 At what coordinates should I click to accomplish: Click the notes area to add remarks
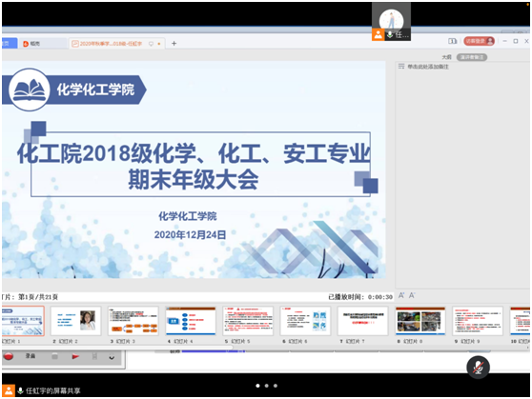[x=428, y=67]
